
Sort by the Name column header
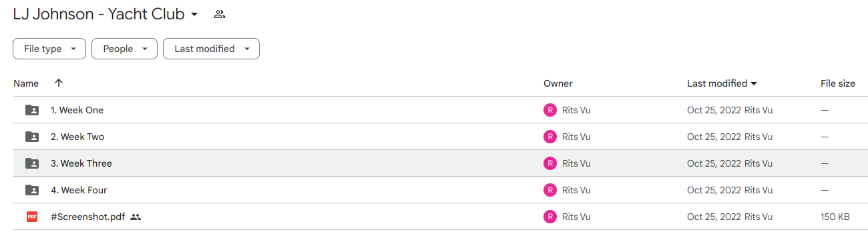pyautogui.click(x=26, y=83)
